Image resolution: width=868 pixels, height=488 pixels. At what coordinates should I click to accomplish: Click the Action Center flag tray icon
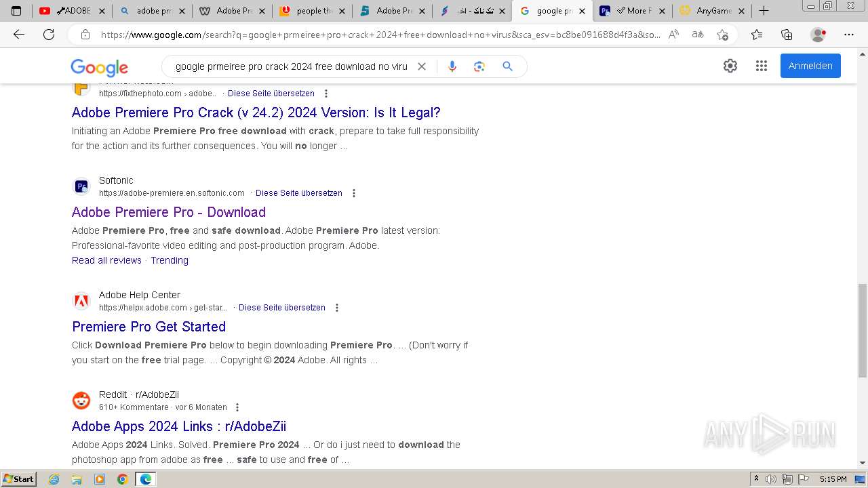[x=804, y=479]
